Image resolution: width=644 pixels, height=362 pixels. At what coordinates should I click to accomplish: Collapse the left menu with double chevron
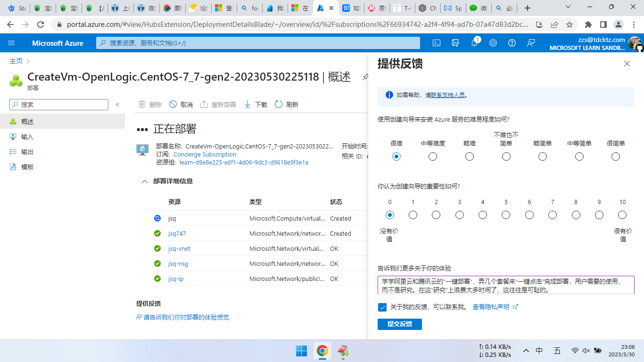tap(117, 105)
